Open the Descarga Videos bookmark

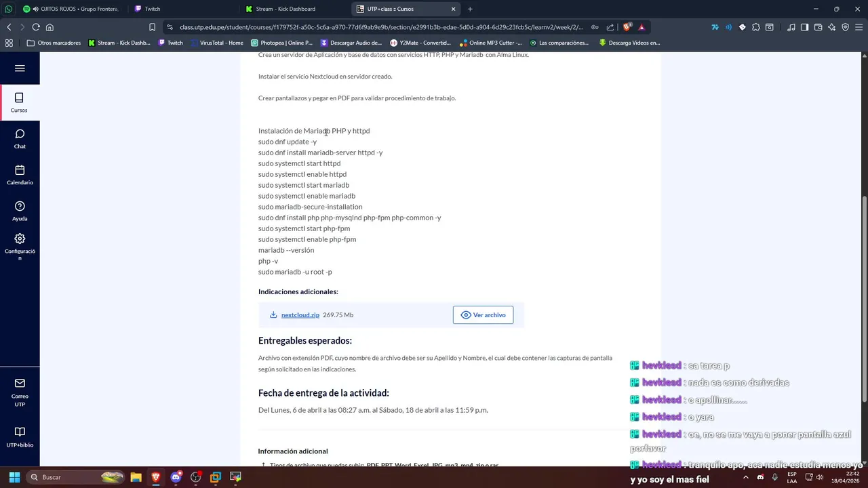point(629,43)
